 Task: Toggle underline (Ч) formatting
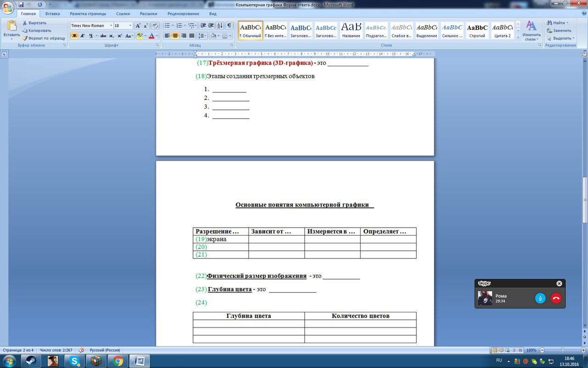pyautogui.click(x=91, y=36)
